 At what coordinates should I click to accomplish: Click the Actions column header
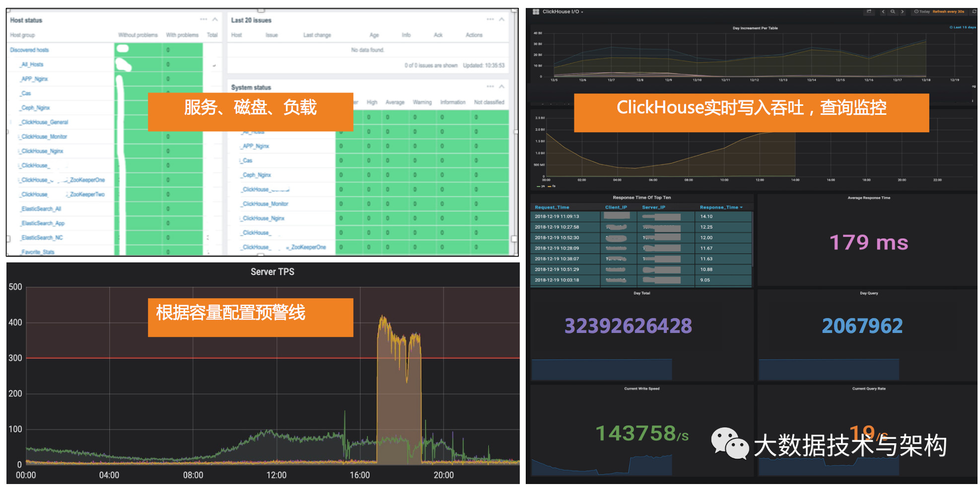474,35
